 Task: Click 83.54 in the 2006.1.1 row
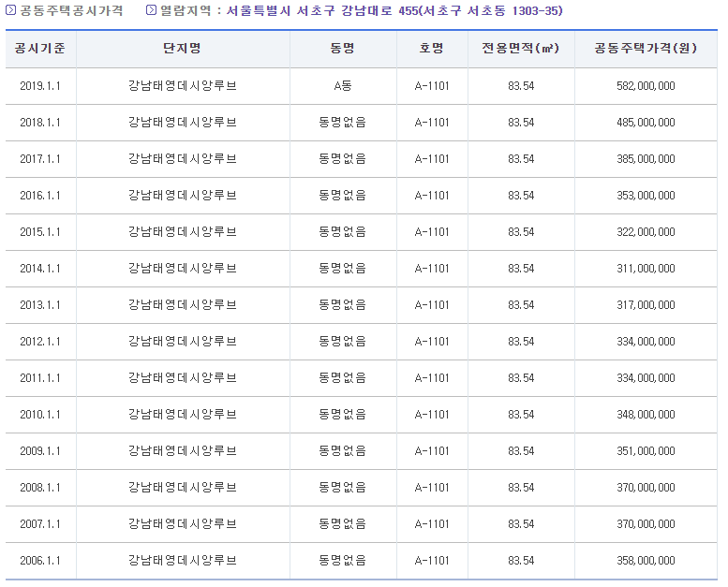[521, 561]
